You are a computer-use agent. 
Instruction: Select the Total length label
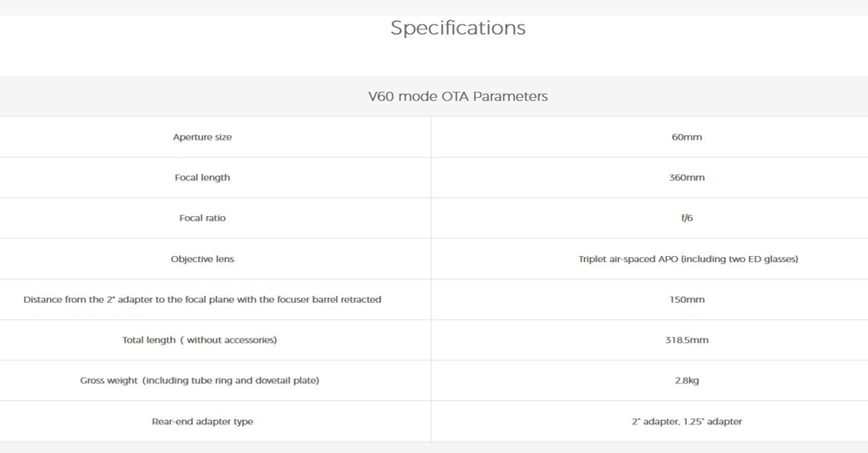click(x=148, y=340)
